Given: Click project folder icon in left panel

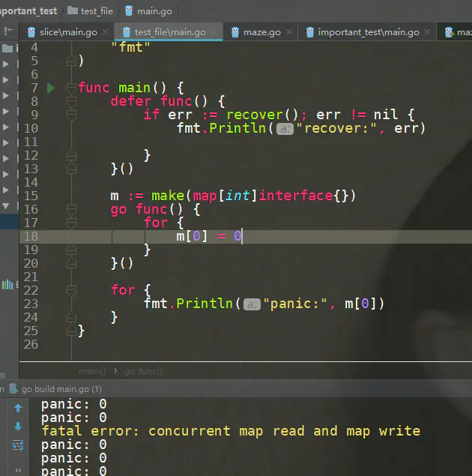Looking at the screenshot, I should click(x=7, y=48).
